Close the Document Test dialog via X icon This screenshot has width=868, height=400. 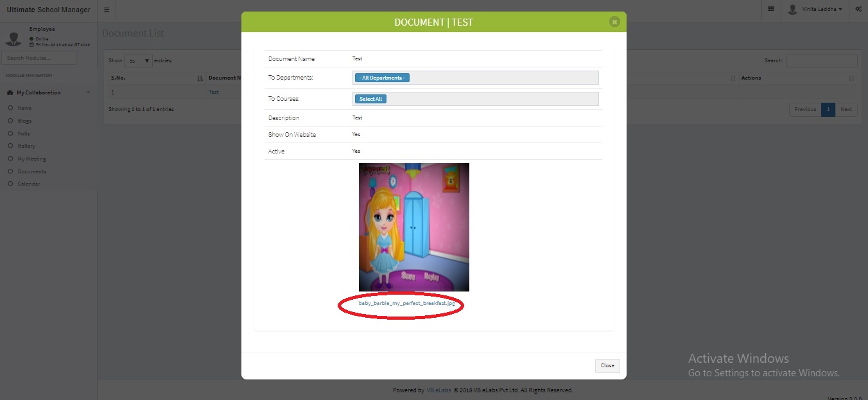(614, 22)
